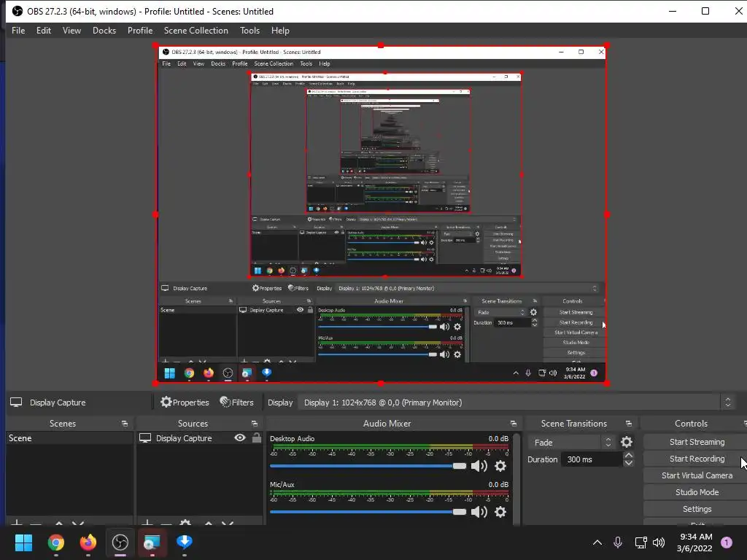Image resolution: width=747 pixels, height=560 pixels.
Task: Move source down with arrow icon
Action: point(228,524)
